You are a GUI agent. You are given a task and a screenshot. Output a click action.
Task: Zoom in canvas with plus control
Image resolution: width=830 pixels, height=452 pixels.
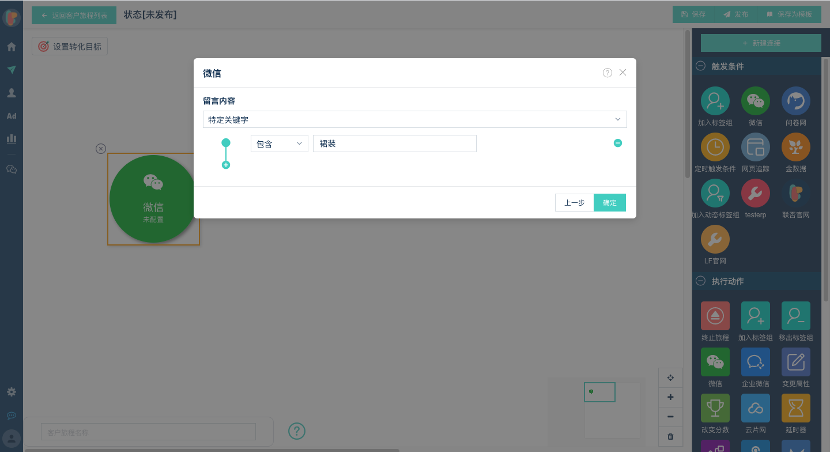[670, 397]
